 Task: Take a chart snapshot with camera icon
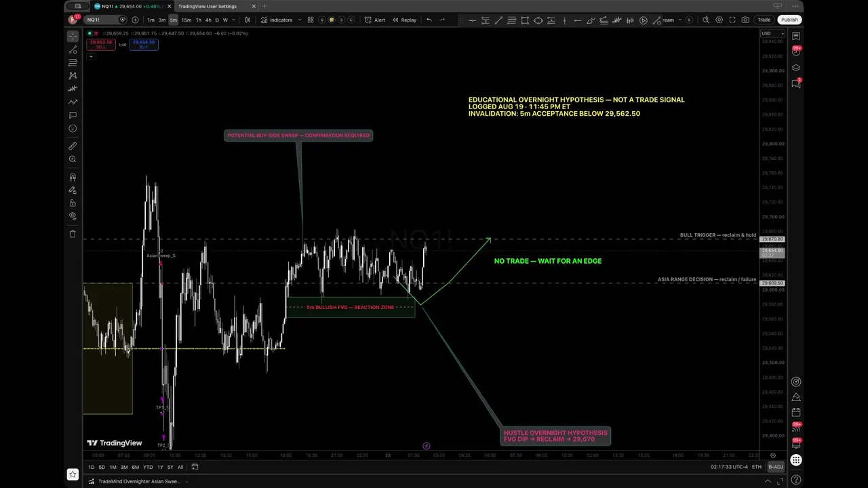click(746, 20)
